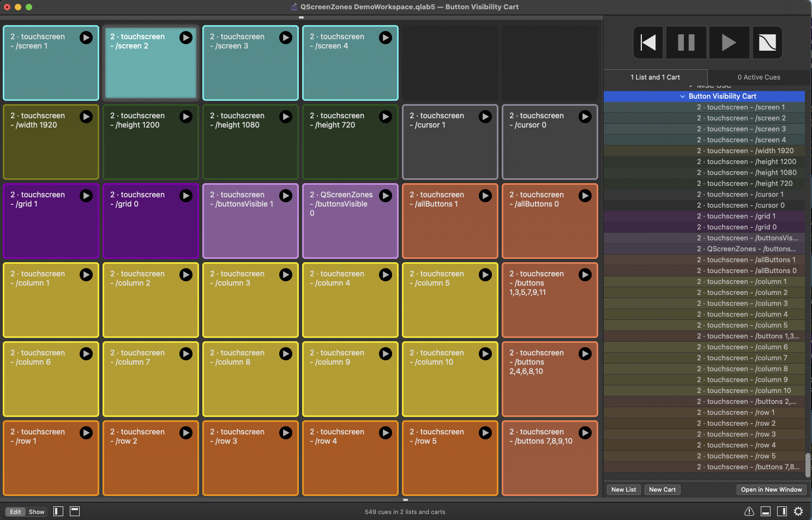
Task: Select the 1 List and 1 Cart tab
Action: pyautogui.click(x=655, y=77)
